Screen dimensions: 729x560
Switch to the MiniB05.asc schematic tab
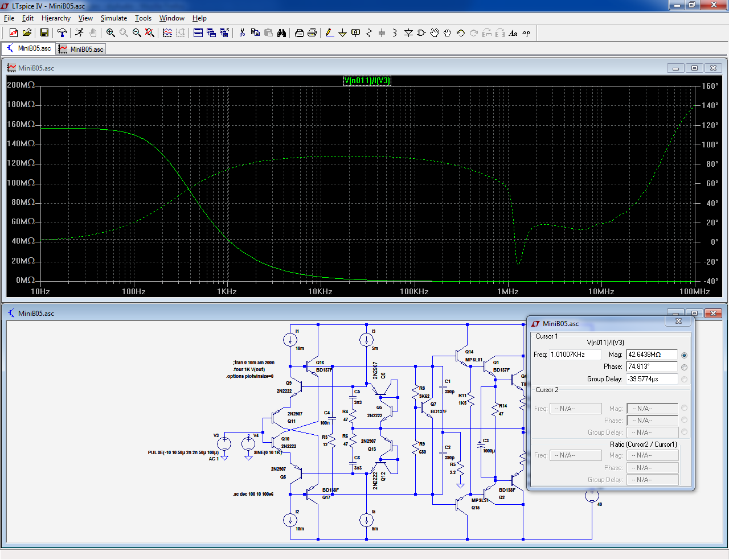click(28, 48)
